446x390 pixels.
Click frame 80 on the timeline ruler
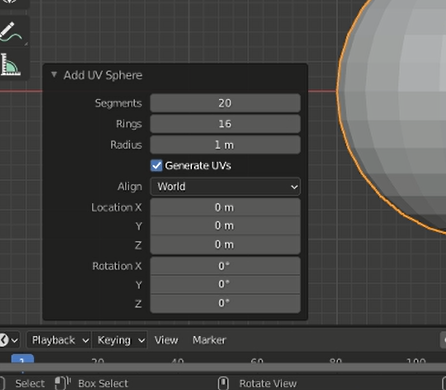pos(335,361)
